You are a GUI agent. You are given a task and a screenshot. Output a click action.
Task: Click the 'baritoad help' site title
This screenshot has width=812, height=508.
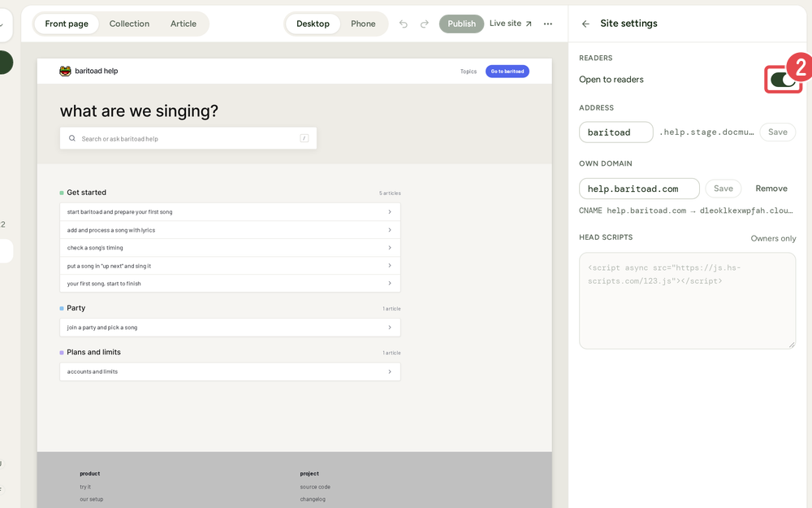pyautogui.click(x=97, y=71)
